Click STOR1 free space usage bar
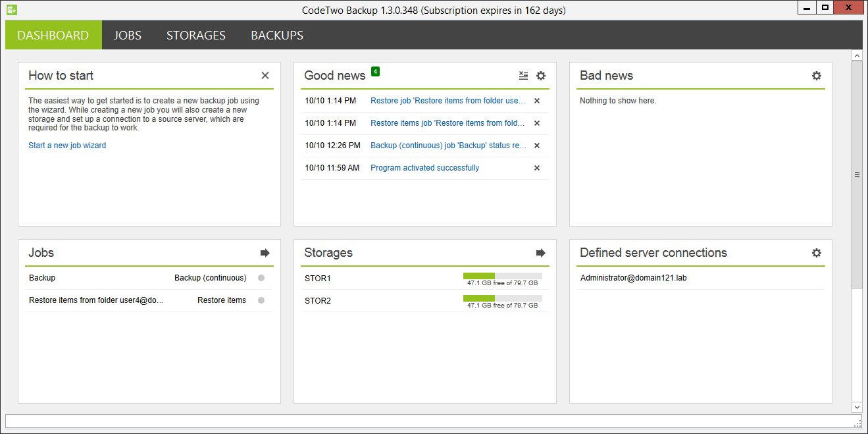Image resolution: width=868 pixels, height=434 pixels. coord(503,276)
